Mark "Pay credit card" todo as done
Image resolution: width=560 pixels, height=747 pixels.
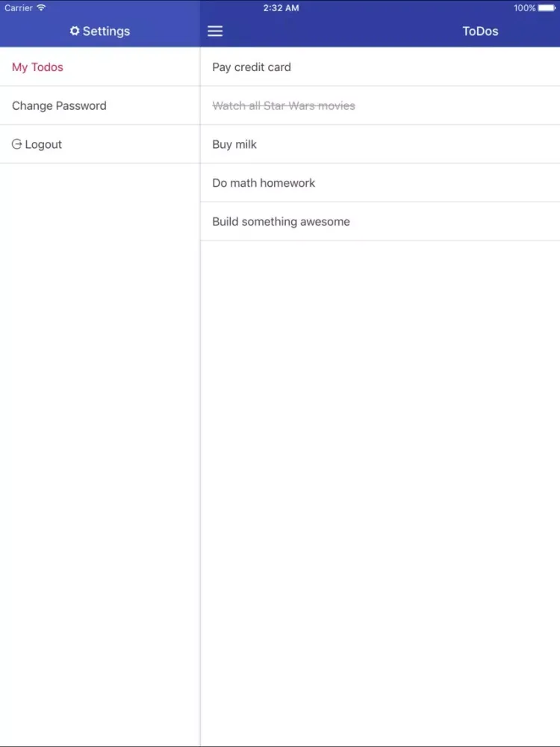[252, 67]
